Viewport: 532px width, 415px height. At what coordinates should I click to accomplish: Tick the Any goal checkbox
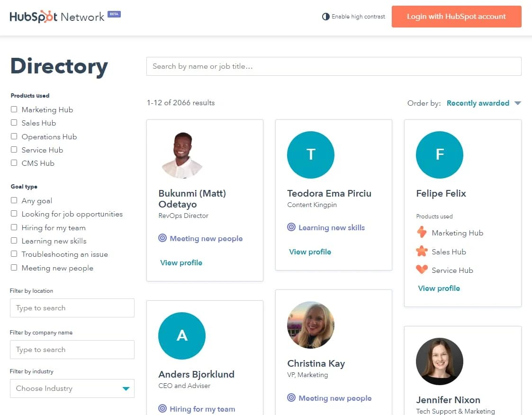coord(14,200)
